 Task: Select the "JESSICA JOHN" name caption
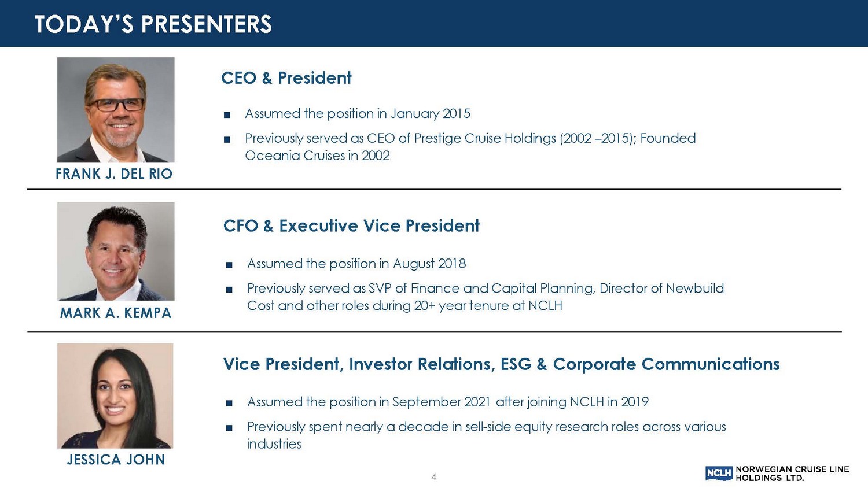pyautogui.click(x=116, y=460)
